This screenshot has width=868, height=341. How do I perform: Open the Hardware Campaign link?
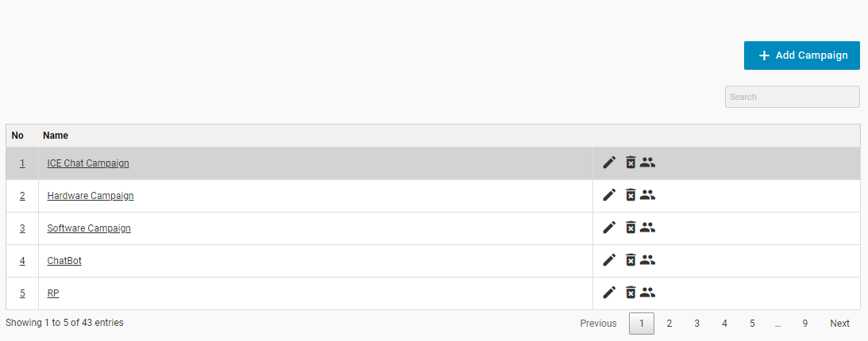91,196
